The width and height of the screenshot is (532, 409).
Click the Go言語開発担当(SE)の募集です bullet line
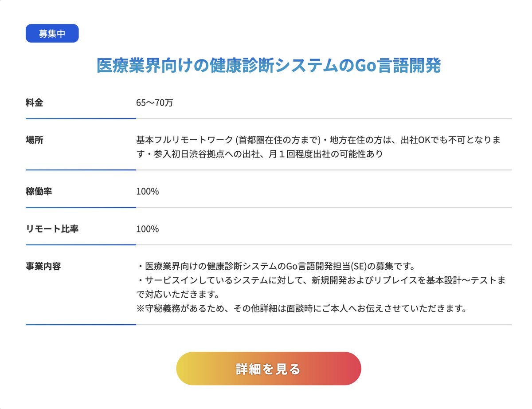276,266
